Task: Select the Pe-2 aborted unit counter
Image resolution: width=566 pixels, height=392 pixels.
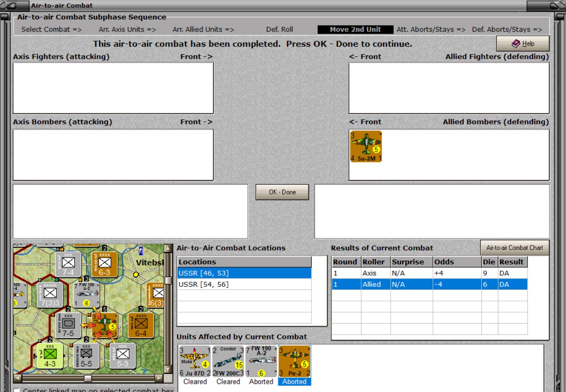Action: tap(294, 362)
